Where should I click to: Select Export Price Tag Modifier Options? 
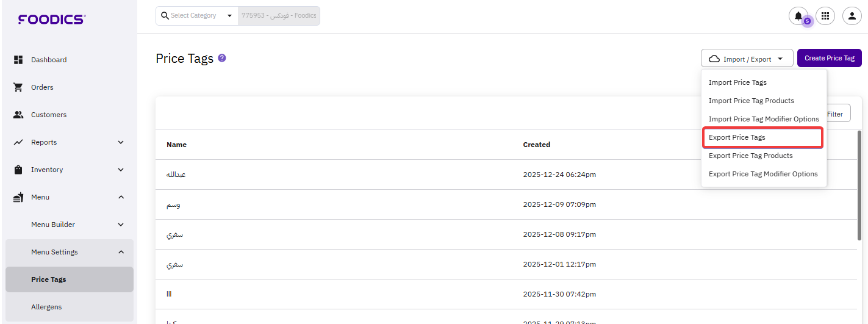pos(762,174)
